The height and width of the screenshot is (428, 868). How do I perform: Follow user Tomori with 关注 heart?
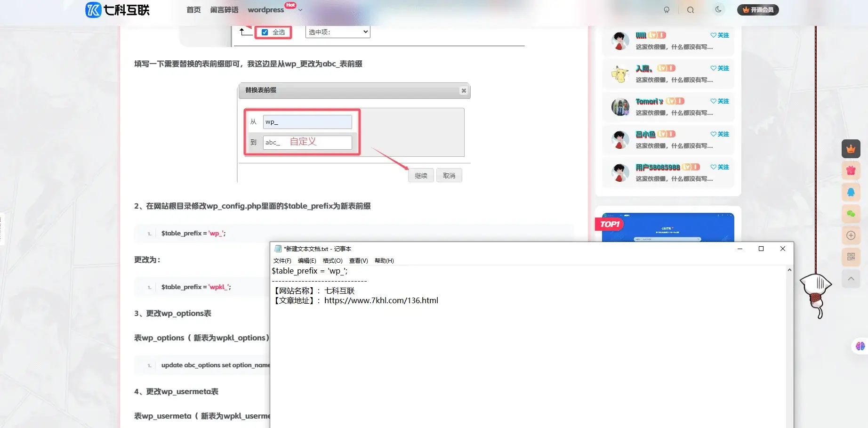click(x=719, y=101)
